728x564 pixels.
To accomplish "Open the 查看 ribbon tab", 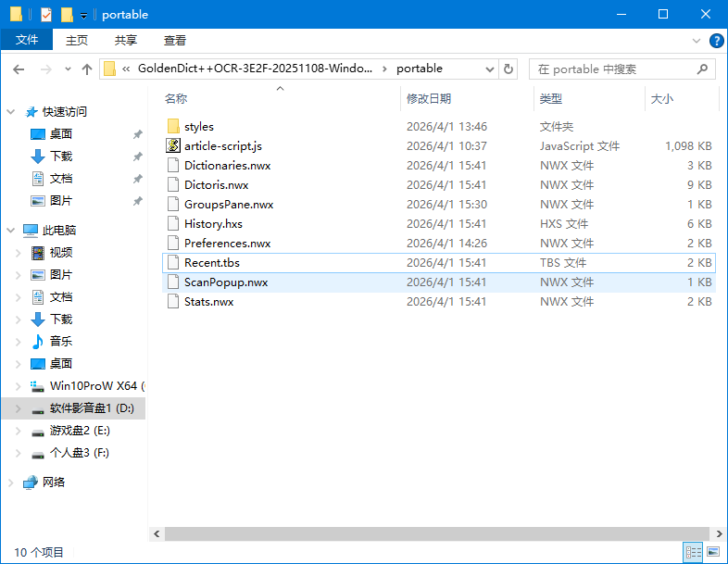I will pyautogui.click(x=175, y=40).
